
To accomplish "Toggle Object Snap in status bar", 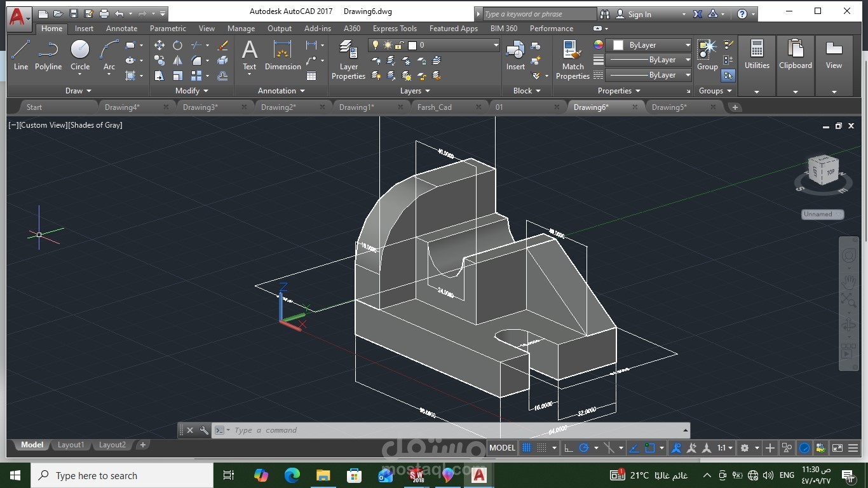I will click(649, 448).
